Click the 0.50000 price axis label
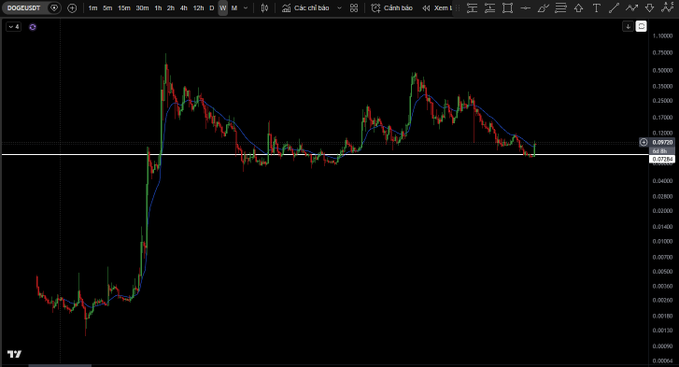This screenshot has height=367, width=679. [x=663, y=71]
